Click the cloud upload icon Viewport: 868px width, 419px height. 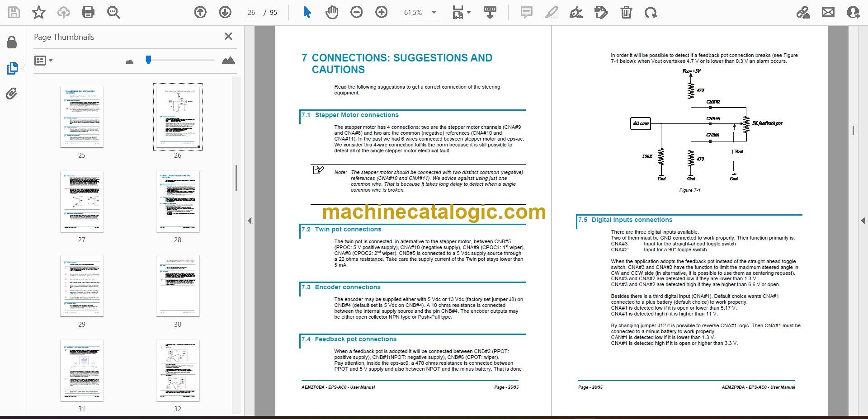coord(63,12)
